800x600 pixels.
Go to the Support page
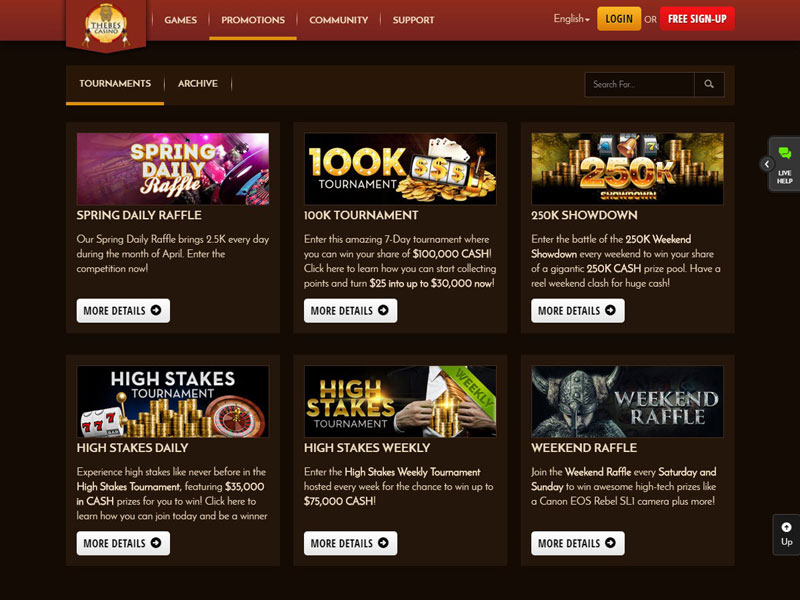coord(413,20)
